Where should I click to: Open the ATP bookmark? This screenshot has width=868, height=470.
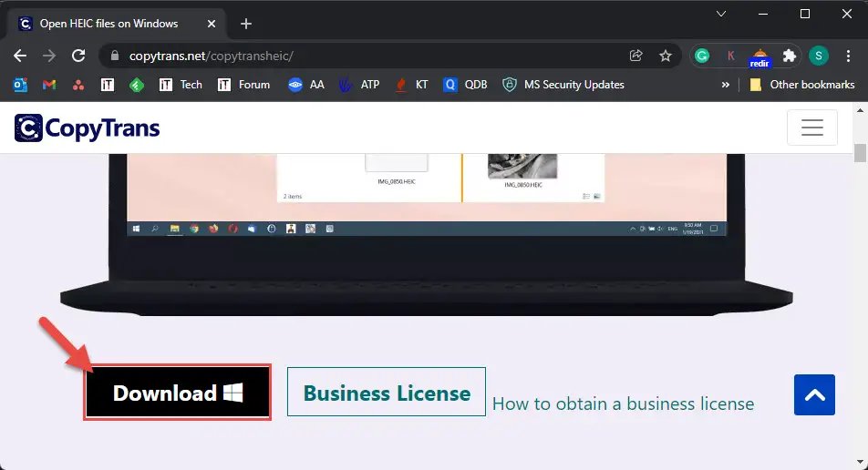(x=359, y=85)
